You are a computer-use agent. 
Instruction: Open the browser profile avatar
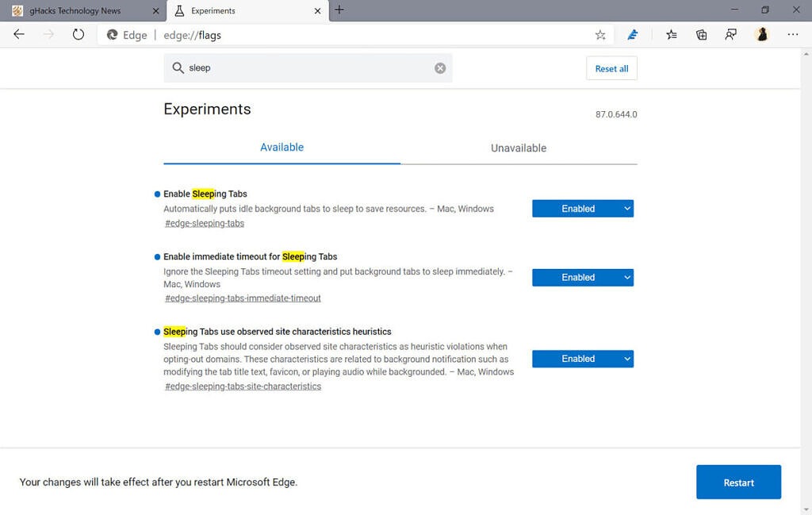pos(762,34)
